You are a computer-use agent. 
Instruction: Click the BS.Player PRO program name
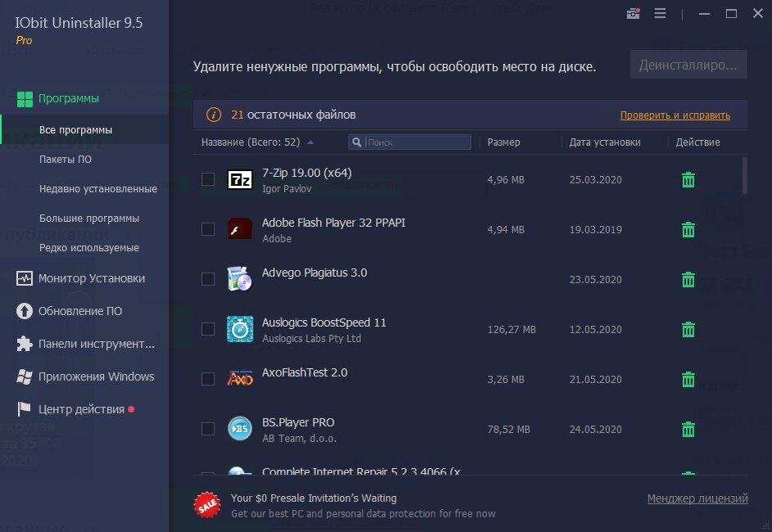298,423
